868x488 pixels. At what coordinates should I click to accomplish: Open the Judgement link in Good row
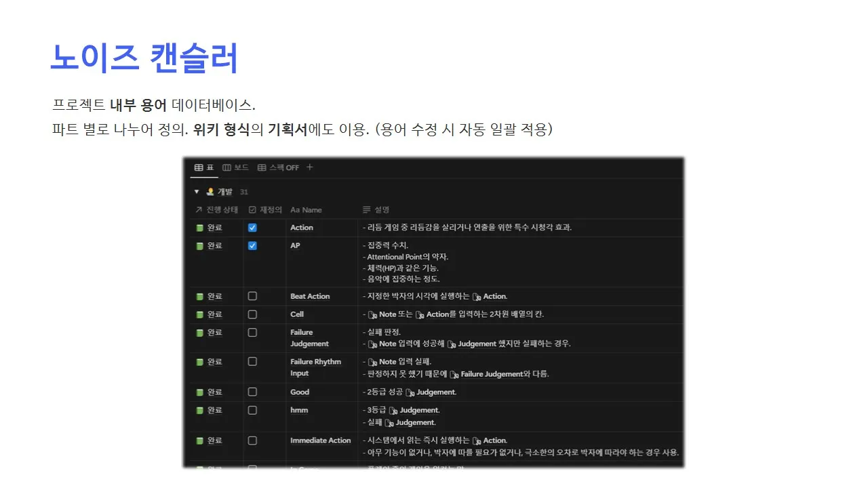[x=431, y=392]
